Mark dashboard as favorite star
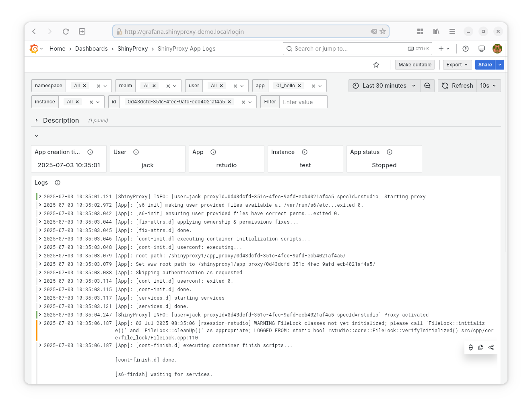The height and width of the screenshot is (411, 532). click(376, 65)
